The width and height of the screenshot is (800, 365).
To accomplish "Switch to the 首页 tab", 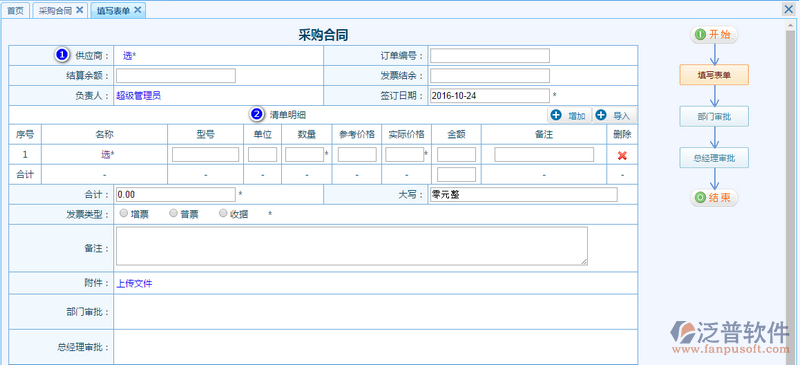I will (15, 11).
